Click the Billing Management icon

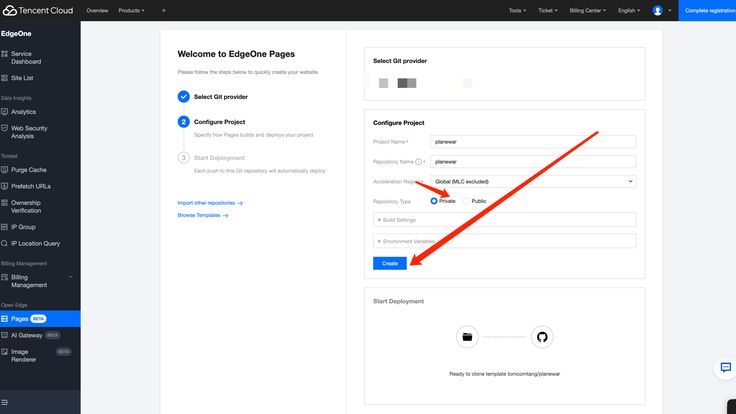tap(5, 277)
